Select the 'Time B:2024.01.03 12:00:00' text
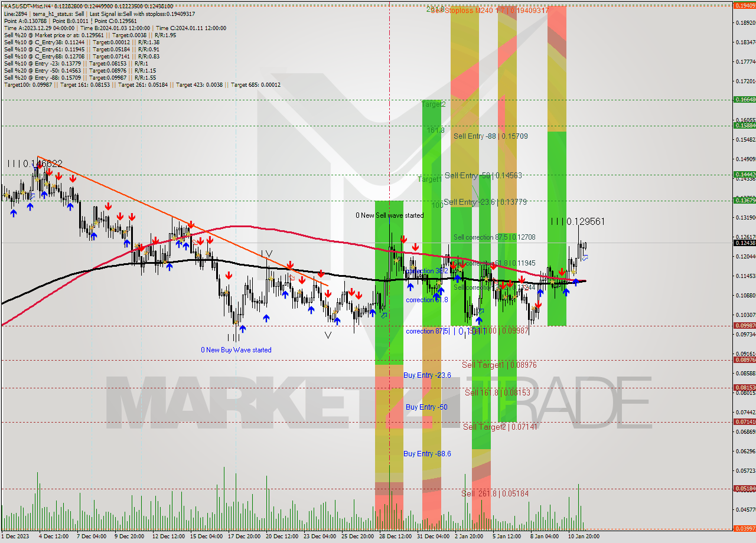756x543 pixels. [116, 28]
